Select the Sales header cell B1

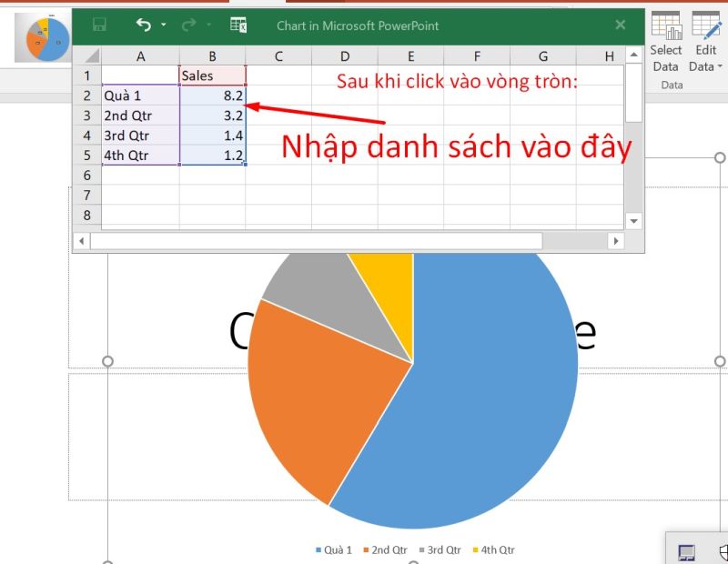coord(212,76)
